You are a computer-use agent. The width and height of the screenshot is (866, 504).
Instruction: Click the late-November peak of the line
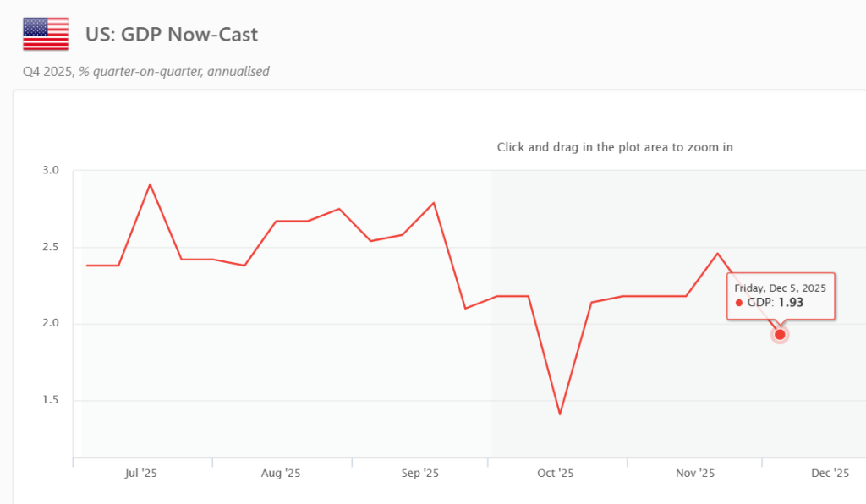pyautogui.click(x=717, y=253)
